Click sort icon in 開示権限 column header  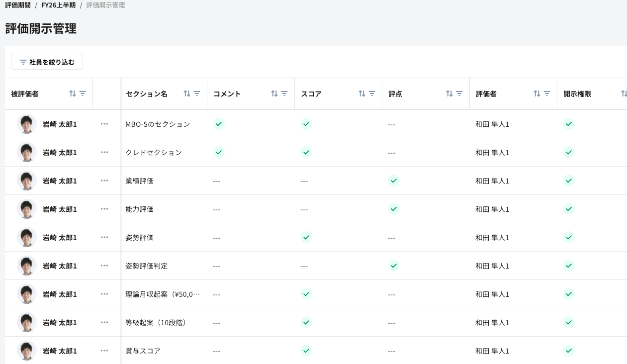pyautogui.click(x=624, y=93)
